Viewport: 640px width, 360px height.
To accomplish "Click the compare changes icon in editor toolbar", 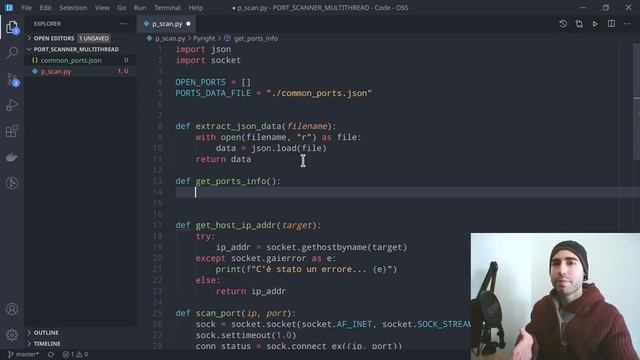I will pos(579,24).
